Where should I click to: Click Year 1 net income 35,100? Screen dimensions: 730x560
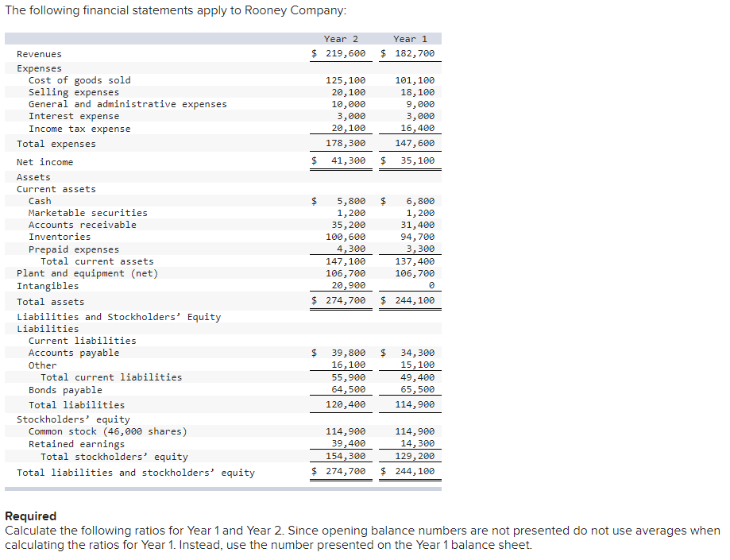418,160
